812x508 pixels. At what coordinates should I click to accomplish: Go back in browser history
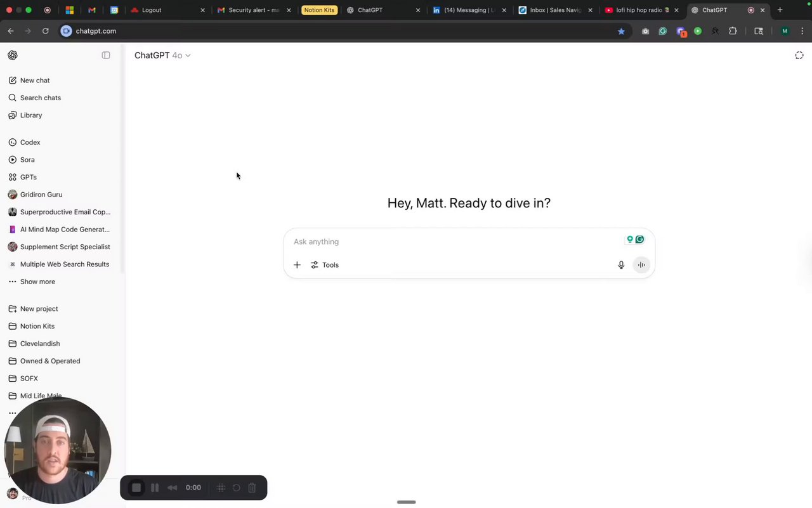point(11,31)
